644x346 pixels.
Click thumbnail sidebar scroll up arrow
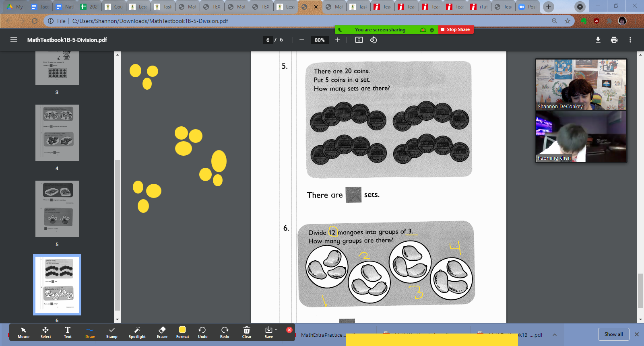coord(118,54)
